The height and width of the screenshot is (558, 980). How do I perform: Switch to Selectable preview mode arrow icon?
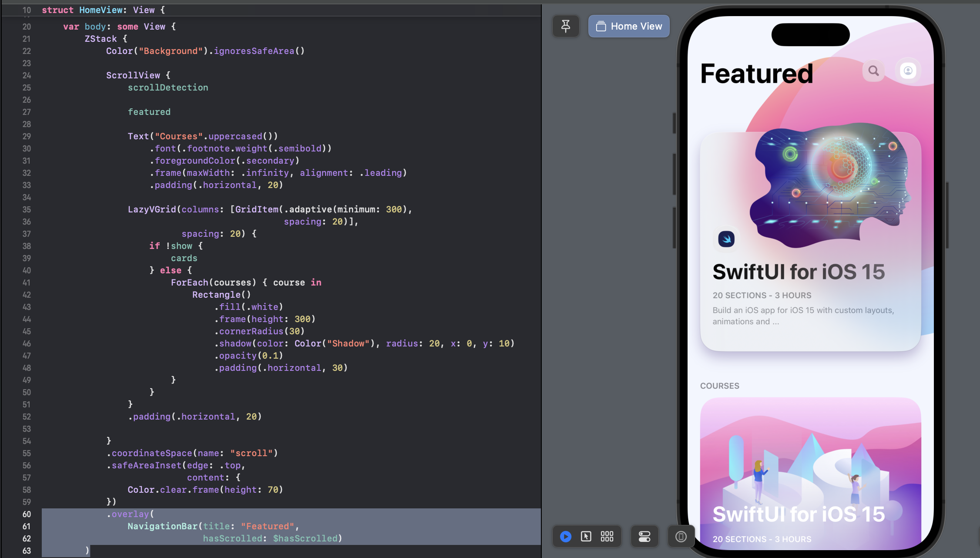coord(586,536)
